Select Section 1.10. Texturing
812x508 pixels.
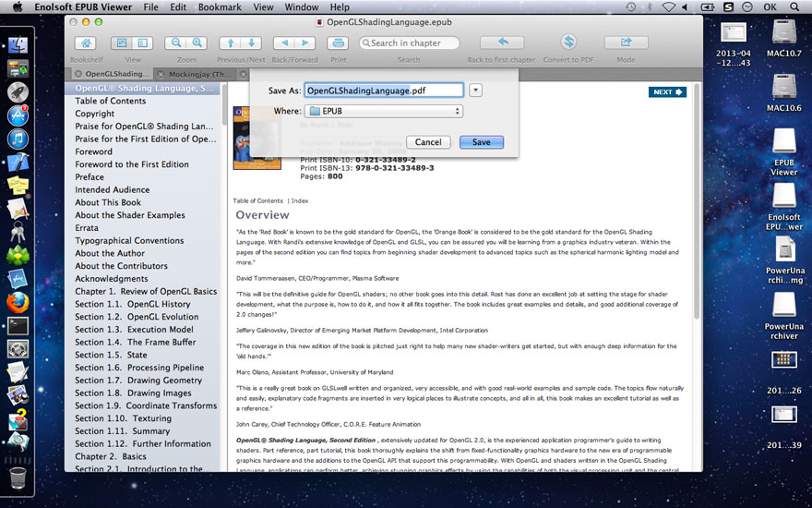123,418
